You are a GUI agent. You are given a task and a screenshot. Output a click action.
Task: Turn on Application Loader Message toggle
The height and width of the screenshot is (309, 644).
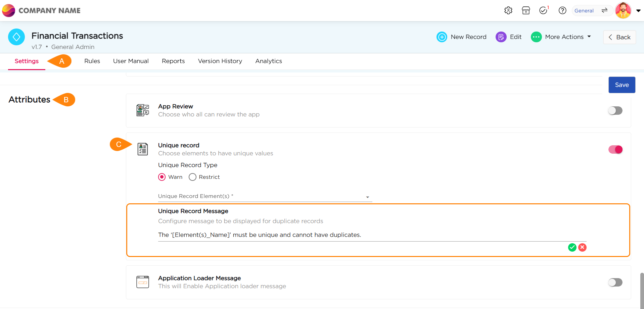pos(615,282)
